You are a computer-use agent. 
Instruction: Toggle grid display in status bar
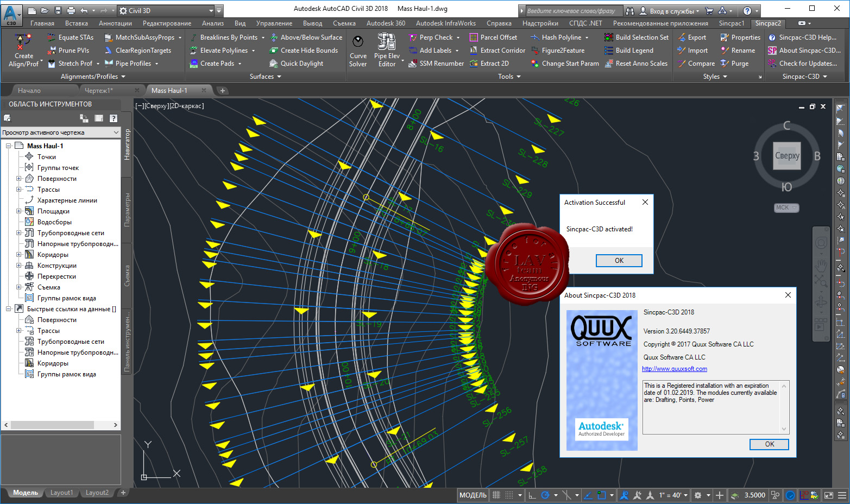(496, 495)
